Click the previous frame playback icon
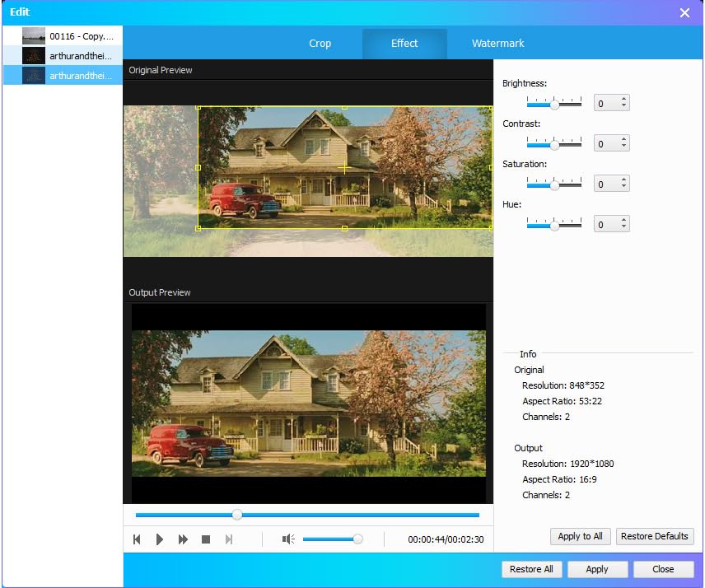705x588 pixels. [138, 539]
